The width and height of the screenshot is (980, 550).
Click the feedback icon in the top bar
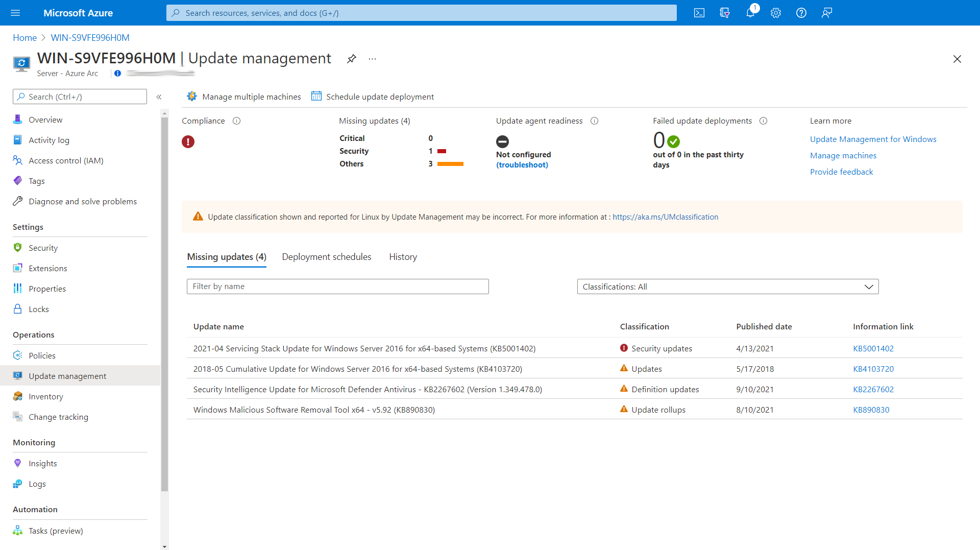(827, 13)
